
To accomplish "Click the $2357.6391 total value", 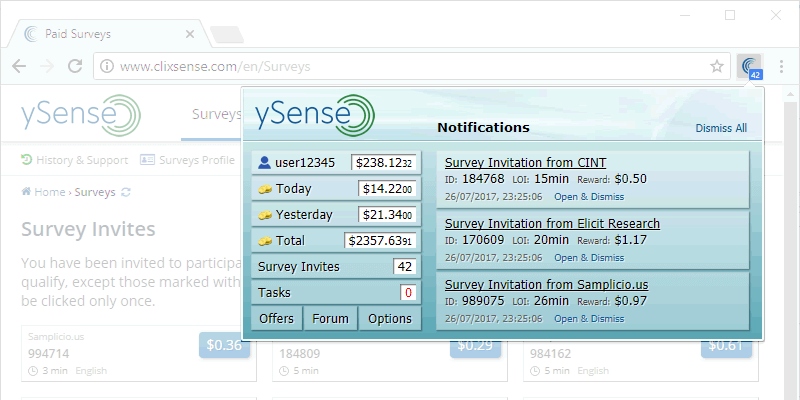I will click(380, 240).
